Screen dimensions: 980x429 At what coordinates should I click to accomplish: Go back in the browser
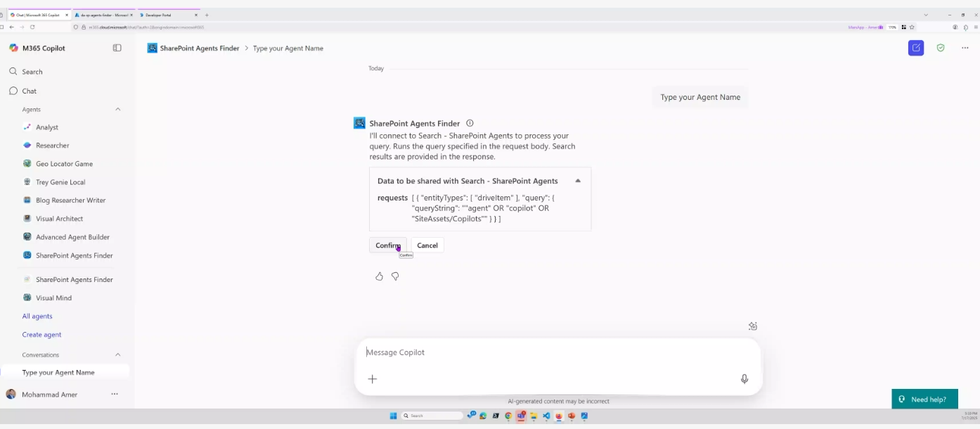pos(12,27)
